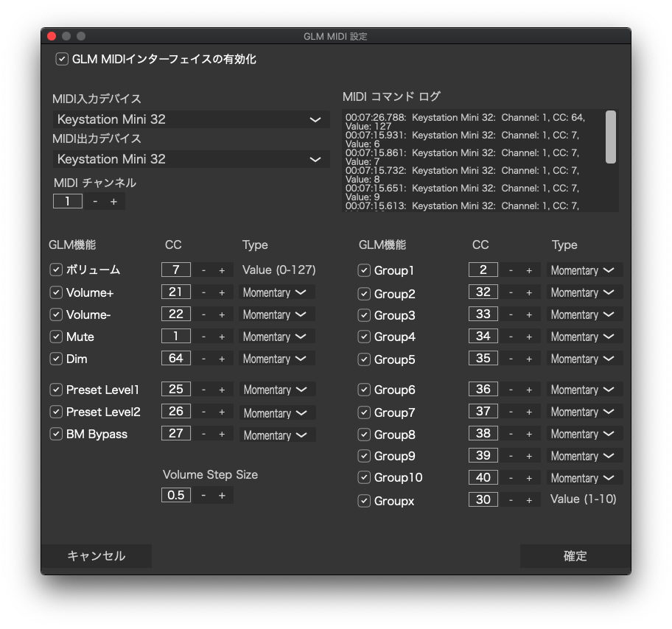Uncheck the Dim function
The width and height of the screenshot is (672, 629).
pos(56,359)
